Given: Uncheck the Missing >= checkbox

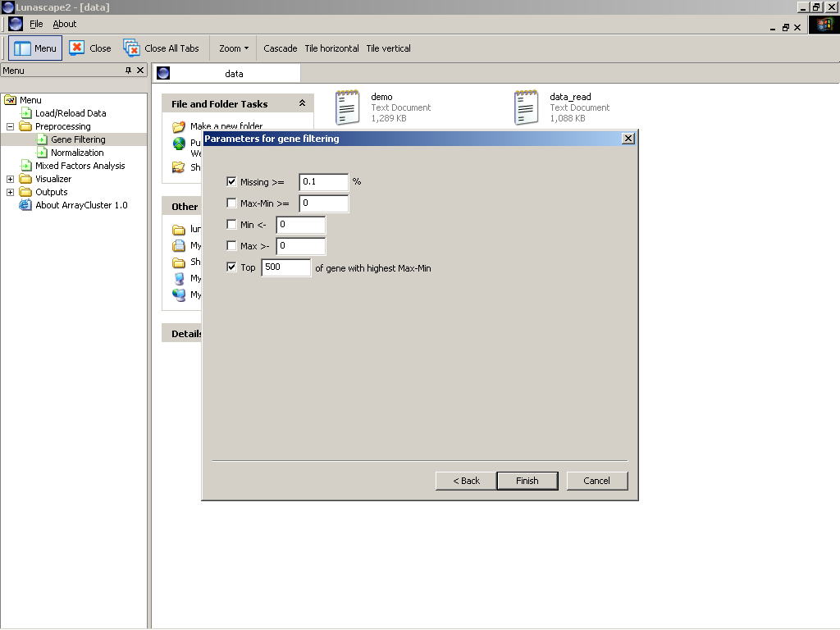Looking at the screenshot, I should pyautogui.click(x=231, y=181).
